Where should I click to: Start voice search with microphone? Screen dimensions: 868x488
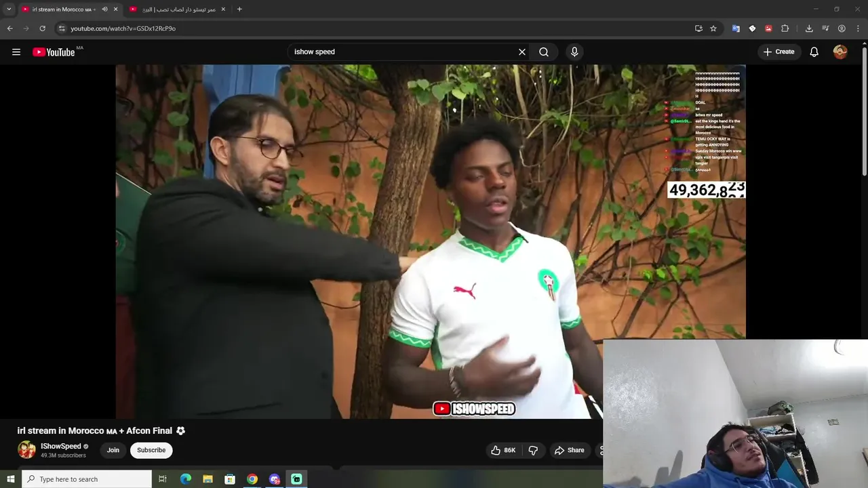tap(574, 52)
